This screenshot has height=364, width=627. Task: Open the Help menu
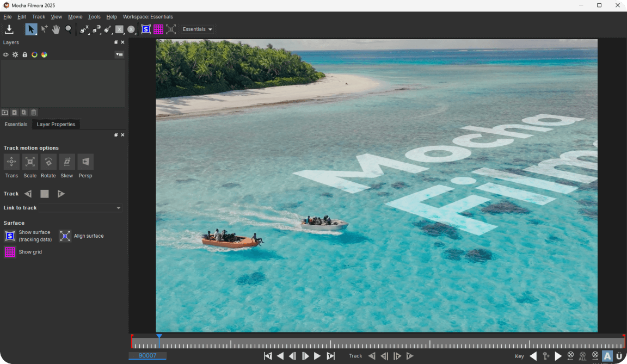[x=112, y=17]
